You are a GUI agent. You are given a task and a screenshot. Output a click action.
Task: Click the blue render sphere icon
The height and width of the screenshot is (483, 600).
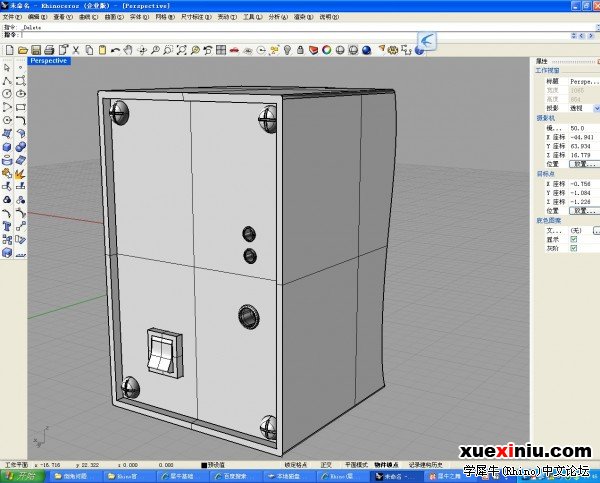tap(367, 50)
